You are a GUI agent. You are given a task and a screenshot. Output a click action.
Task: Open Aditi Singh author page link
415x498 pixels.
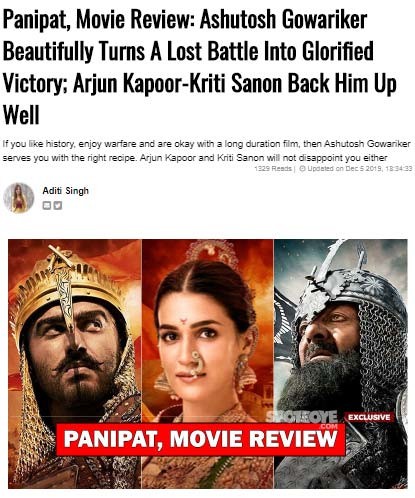66,191
